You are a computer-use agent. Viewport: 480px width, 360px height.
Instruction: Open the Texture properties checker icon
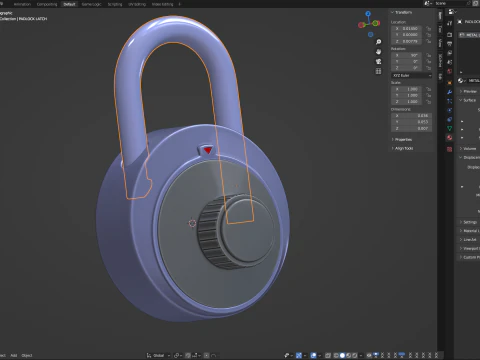450,149
